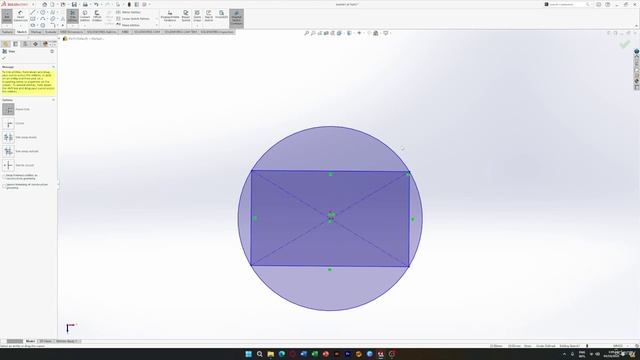
Task: Click the Undo icon in the top toolbar
Action: click(x=96, y=4)
